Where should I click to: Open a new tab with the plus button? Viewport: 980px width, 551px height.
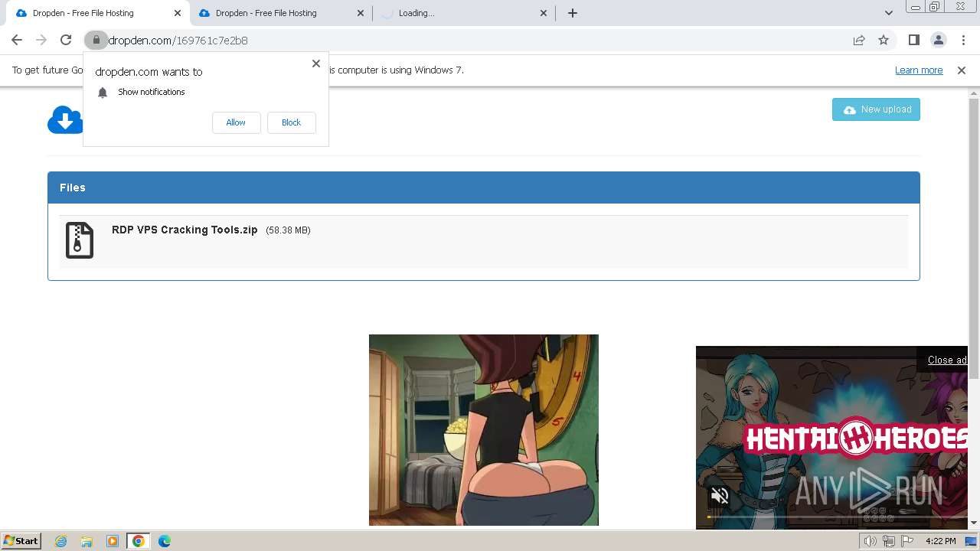[x=572, y=13]
